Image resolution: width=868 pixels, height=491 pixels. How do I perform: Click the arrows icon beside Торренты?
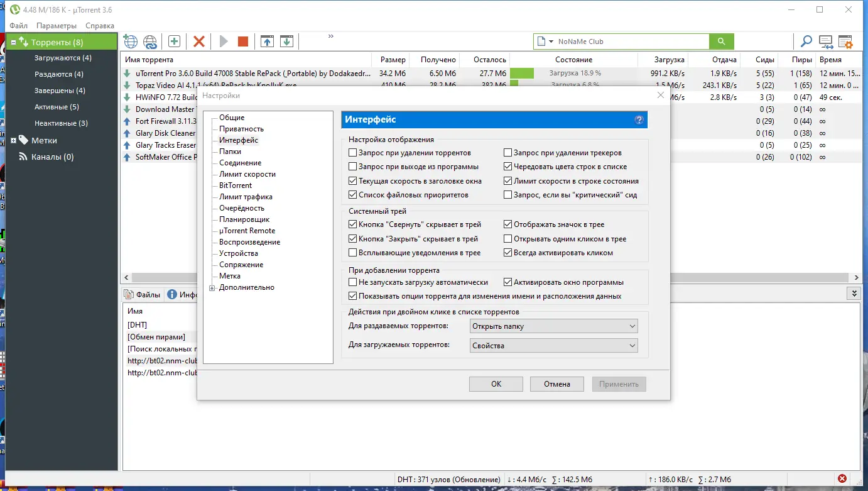coord(24,42)
